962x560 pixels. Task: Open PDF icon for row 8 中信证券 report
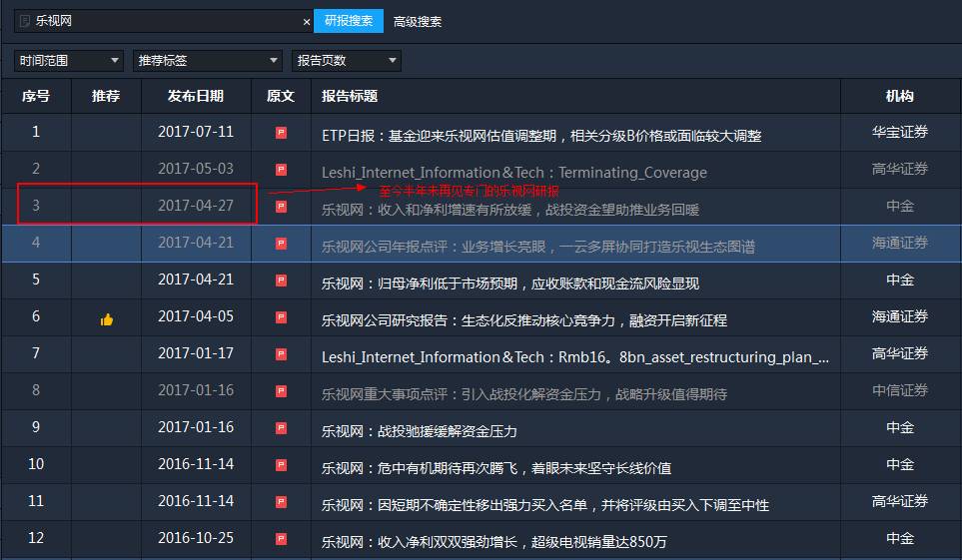coord(281,390)
